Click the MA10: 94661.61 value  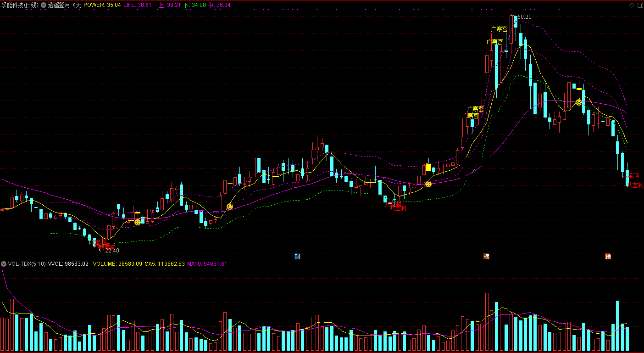coord(207,264)
